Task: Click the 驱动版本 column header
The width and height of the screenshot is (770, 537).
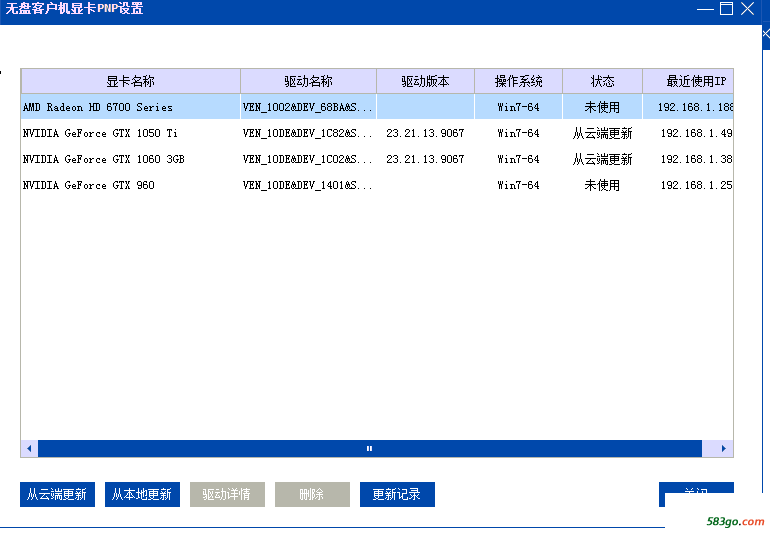Action: 425,81
